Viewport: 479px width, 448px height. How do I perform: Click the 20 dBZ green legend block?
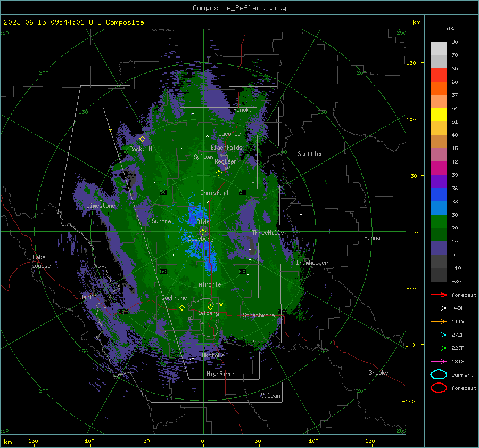(x=439, y=221)
